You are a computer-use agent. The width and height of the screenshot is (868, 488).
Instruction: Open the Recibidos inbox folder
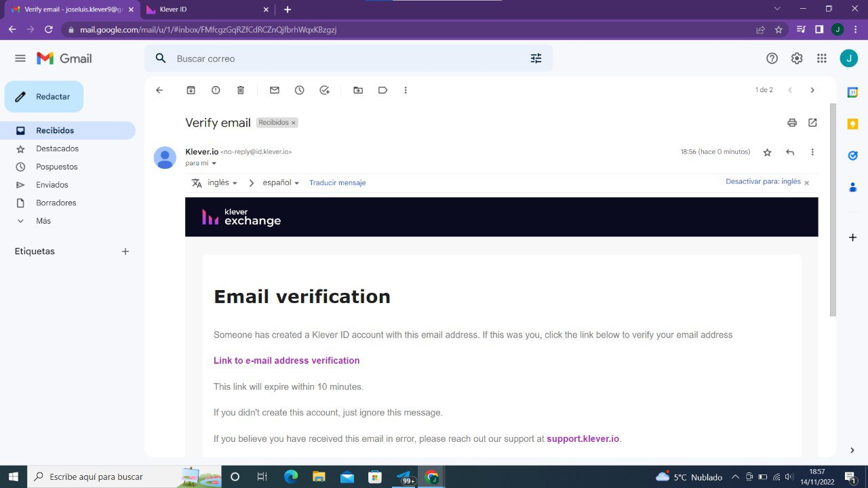[68, 130]
